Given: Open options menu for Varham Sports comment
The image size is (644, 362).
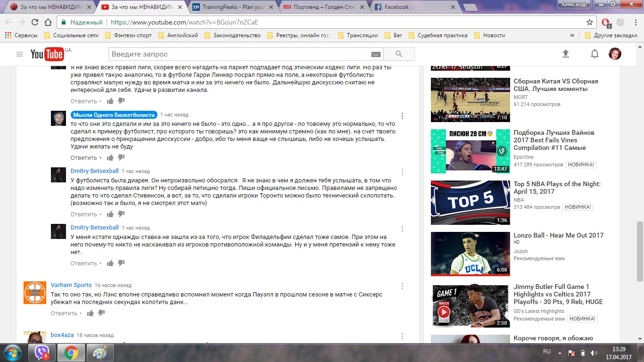Looking at the screenshot, I should (x=402, y=286).
